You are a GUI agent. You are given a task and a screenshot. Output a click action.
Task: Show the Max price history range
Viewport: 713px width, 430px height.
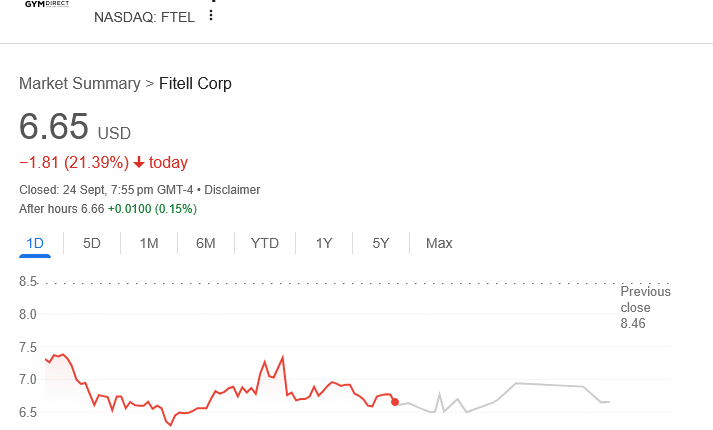[439, 243]
